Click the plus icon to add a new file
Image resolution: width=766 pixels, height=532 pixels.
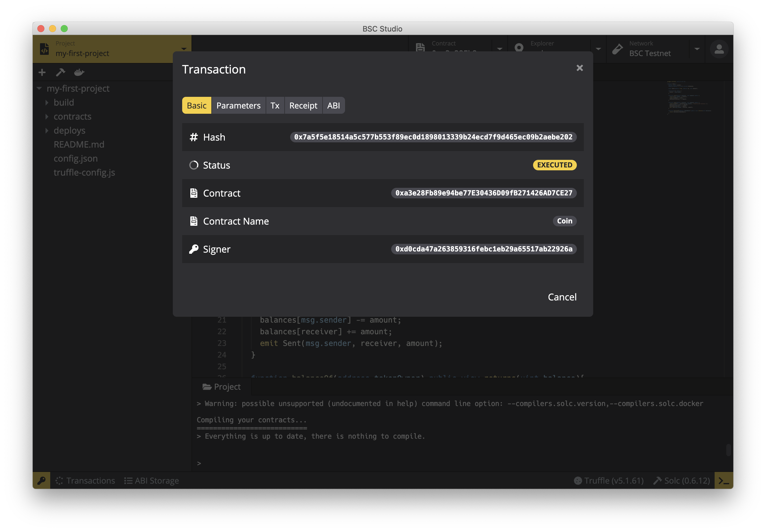pos(42,72)
